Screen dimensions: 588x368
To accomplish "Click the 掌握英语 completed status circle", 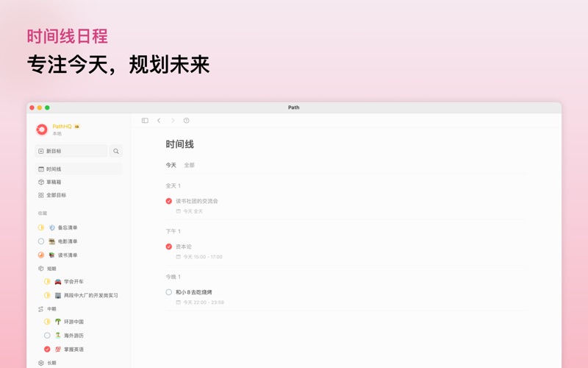I will click(x=47, y=350).
